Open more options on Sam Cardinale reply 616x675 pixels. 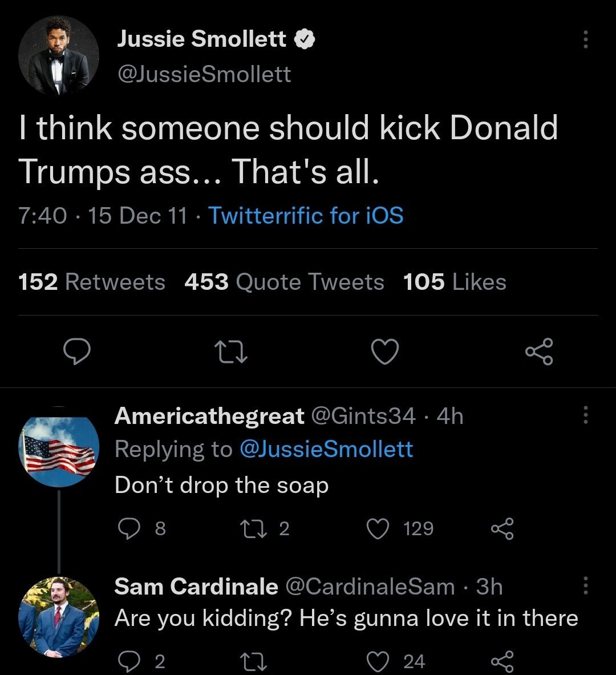click(585, 585)
